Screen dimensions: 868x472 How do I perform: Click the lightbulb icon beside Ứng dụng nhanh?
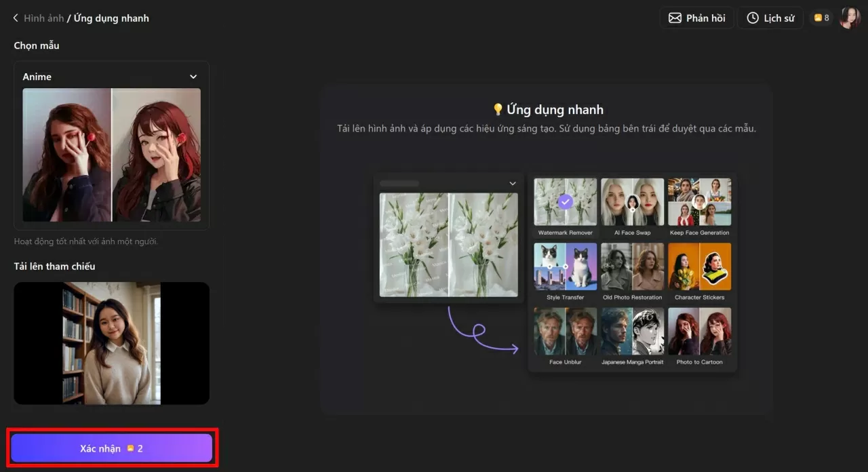(498, 110)
